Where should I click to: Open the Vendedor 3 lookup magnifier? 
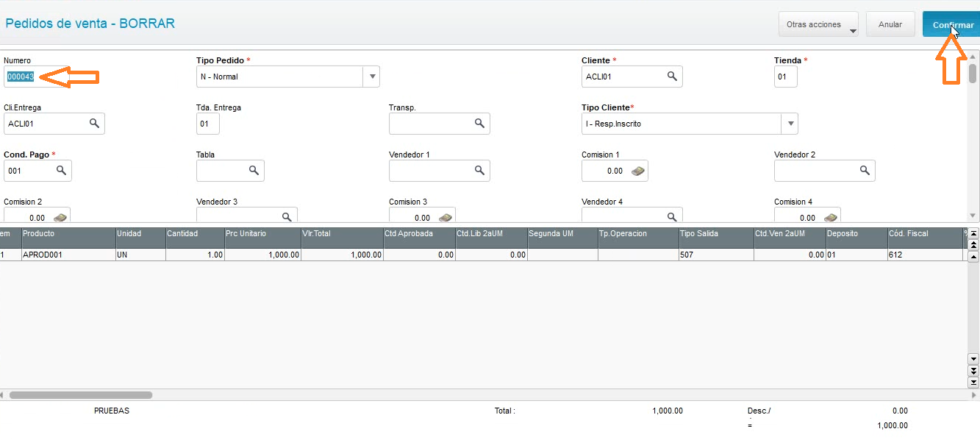click(x=287, y=216)
